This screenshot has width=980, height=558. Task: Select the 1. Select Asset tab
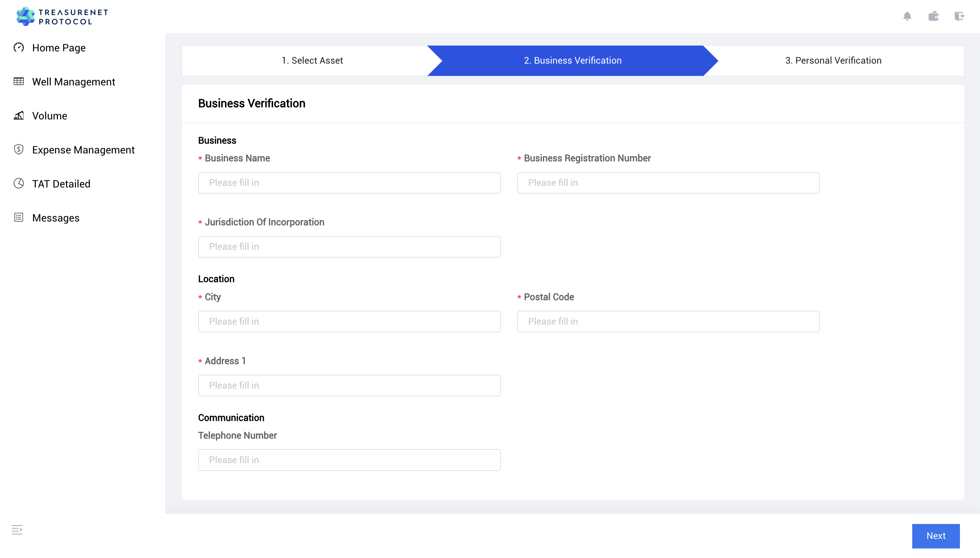pos(312,61)
